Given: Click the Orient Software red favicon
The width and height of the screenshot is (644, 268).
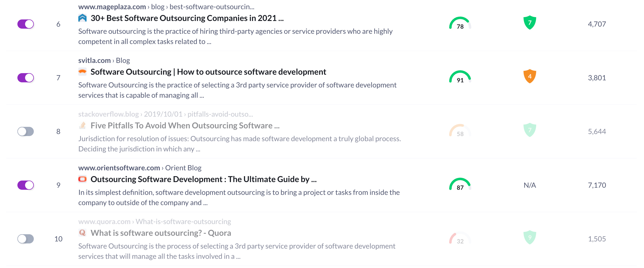Looking at the screenshot, I should [x=82, y=179].
